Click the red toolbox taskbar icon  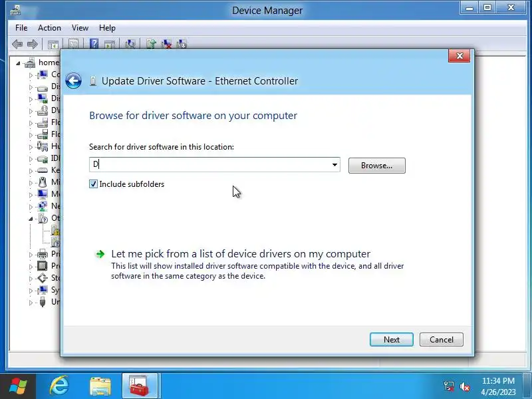[140, 386]
